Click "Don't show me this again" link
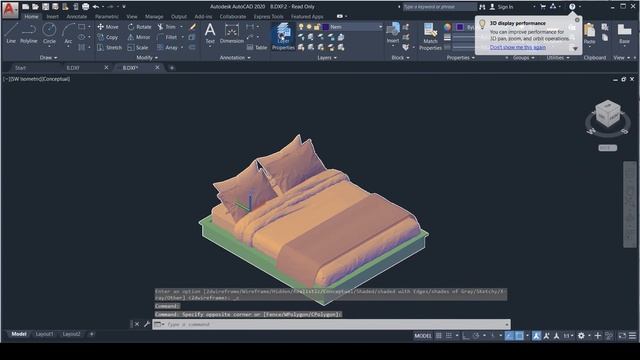 click(518, 47)
